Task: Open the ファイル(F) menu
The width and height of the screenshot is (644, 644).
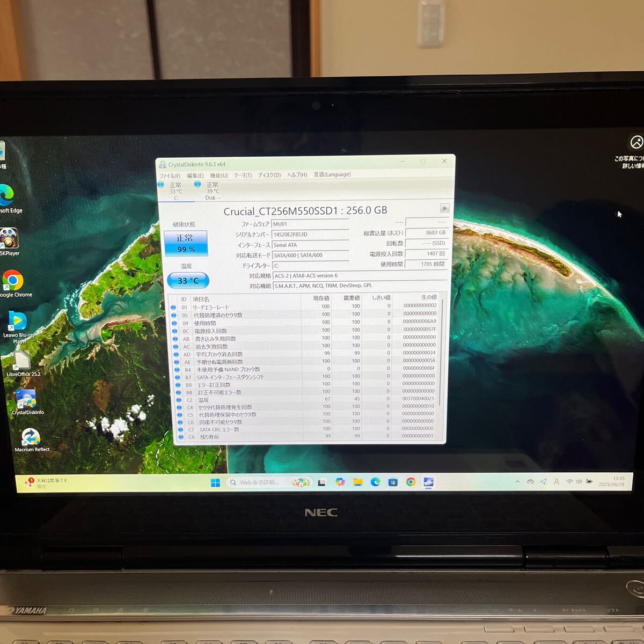Action: pos(170,176)
